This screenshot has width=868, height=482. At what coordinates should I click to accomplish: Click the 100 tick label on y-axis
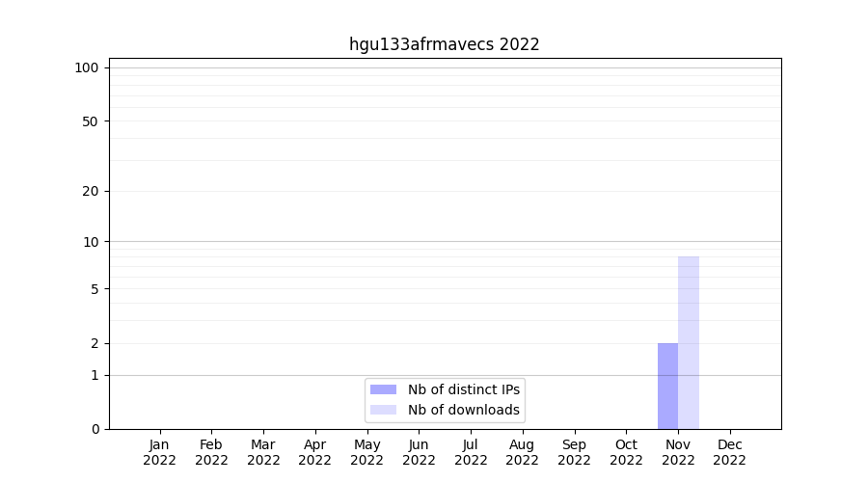[x=87, y=67]
